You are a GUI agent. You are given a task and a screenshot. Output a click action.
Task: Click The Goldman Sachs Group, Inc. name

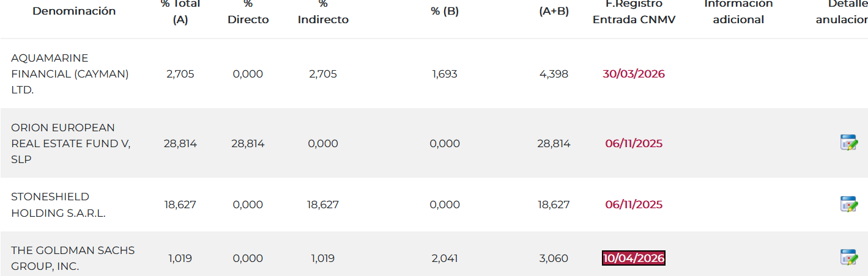(73, 258)
